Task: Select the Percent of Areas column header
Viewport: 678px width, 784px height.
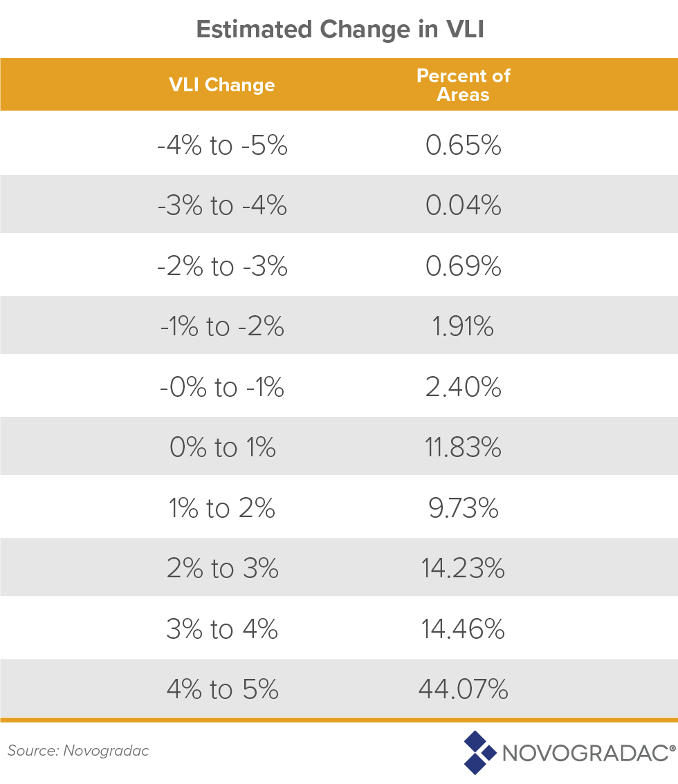Action: pyautogui.click(x=463, y=85)
